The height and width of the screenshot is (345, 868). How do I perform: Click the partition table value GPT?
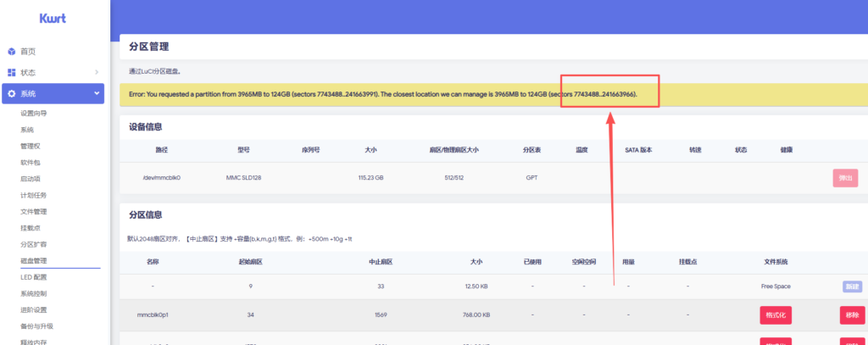(531, 178)
